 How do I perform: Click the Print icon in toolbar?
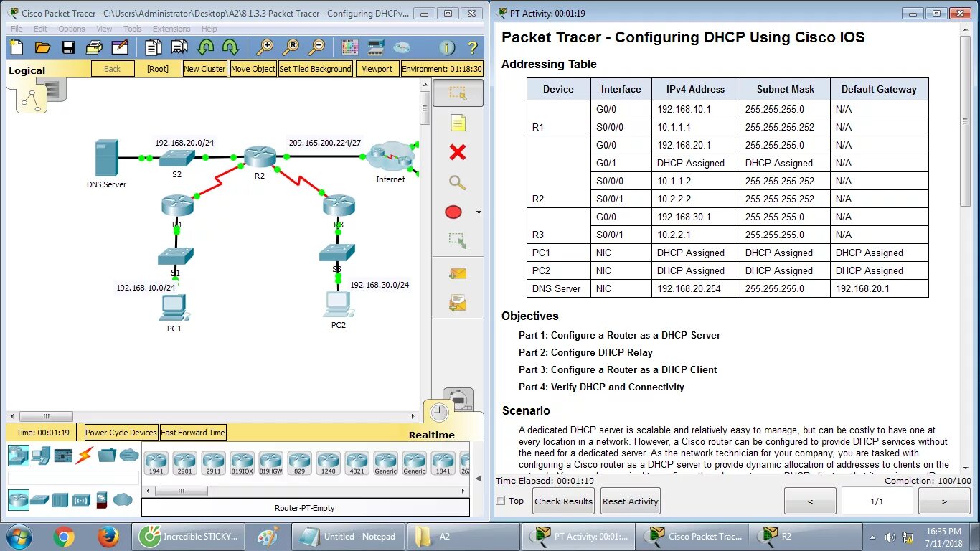click(94, 47)
